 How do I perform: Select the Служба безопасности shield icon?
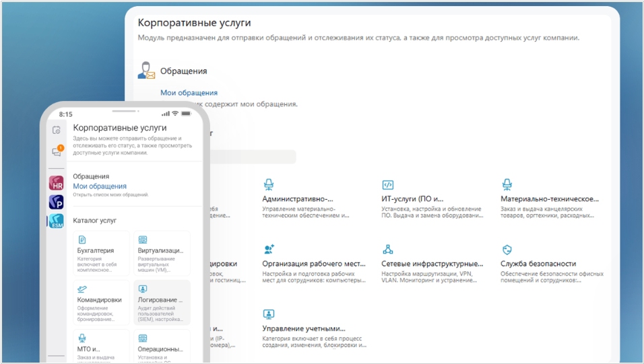(507, 250)
